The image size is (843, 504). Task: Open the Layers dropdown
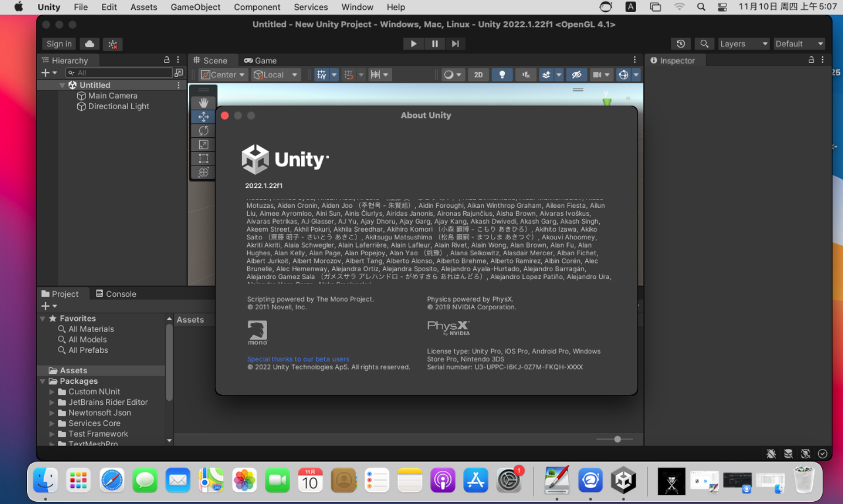tap(744, 44)
